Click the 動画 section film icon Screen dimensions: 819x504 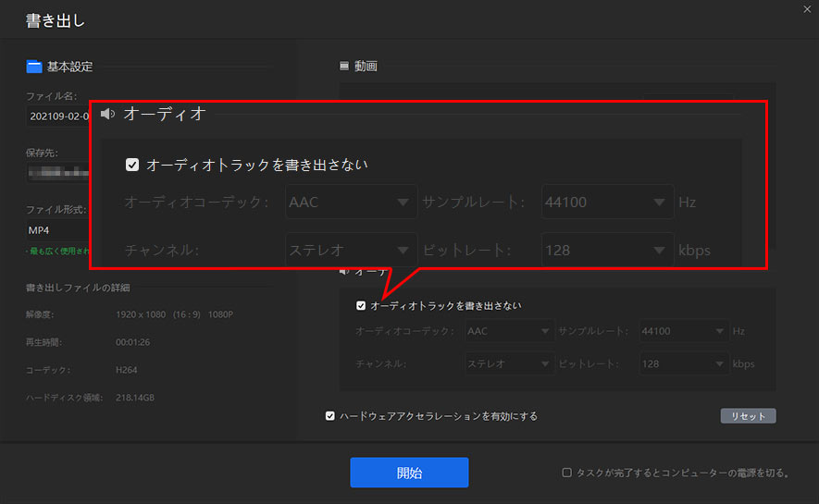pos(344,66)
